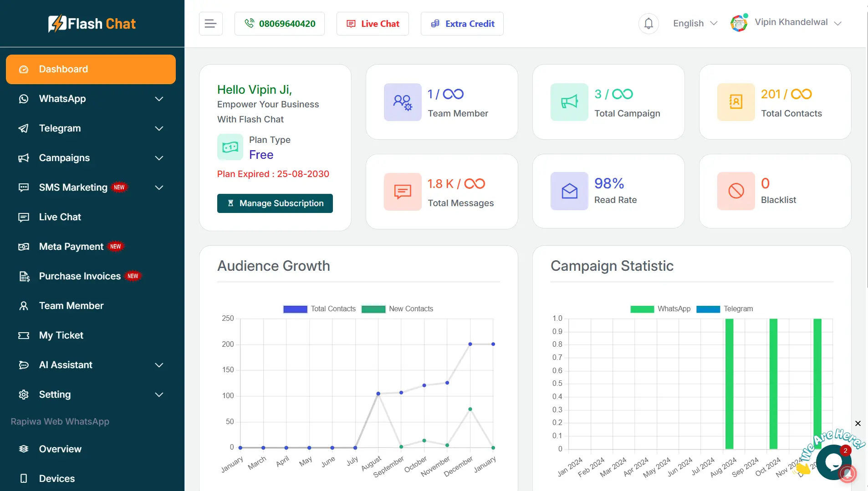Open the notification bell

648,23
